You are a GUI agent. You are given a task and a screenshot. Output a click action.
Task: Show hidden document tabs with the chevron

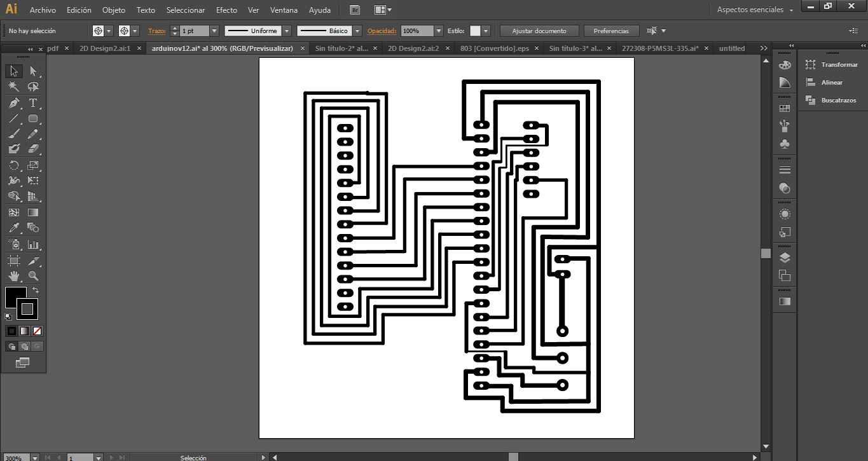click(764, 48)
